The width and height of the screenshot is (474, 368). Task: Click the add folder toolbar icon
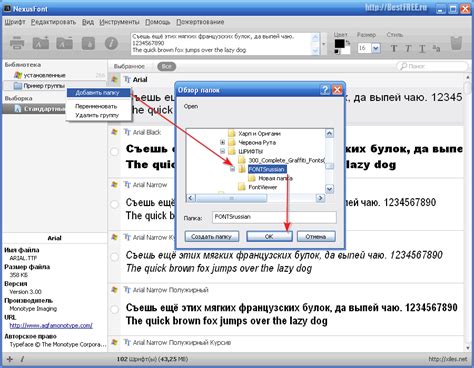[x=41, y=43]
